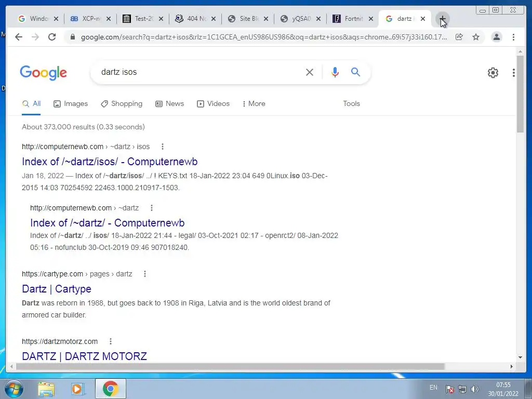Share this page icon in address bar
The height and width of the screenshot is (399, 532).
(459, 37)
